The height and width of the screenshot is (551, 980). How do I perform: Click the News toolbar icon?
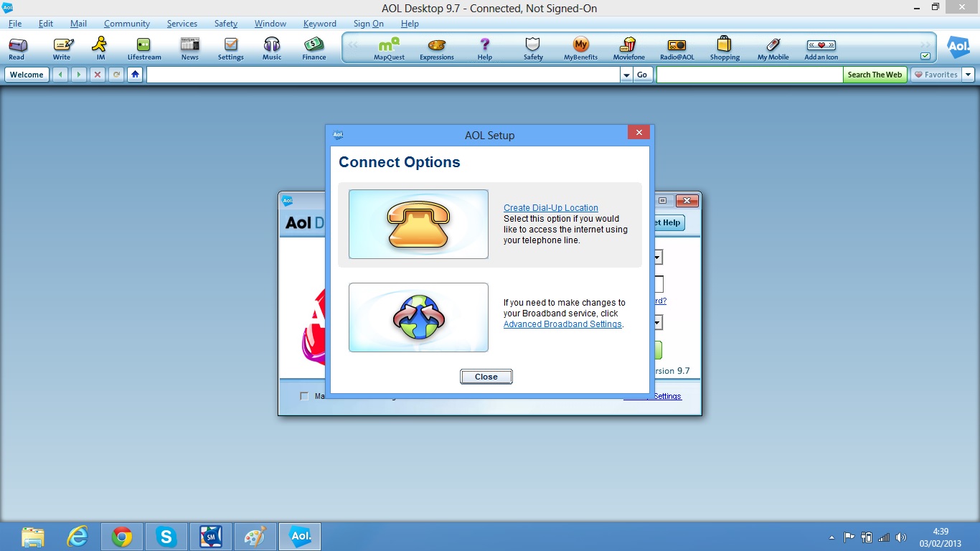190,48
